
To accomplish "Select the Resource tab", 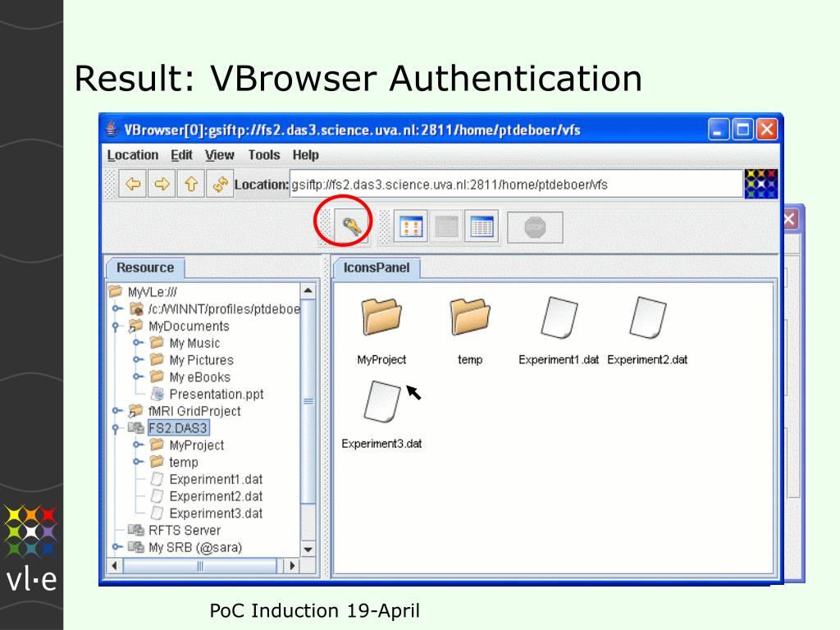I will [x=145, y=267].
